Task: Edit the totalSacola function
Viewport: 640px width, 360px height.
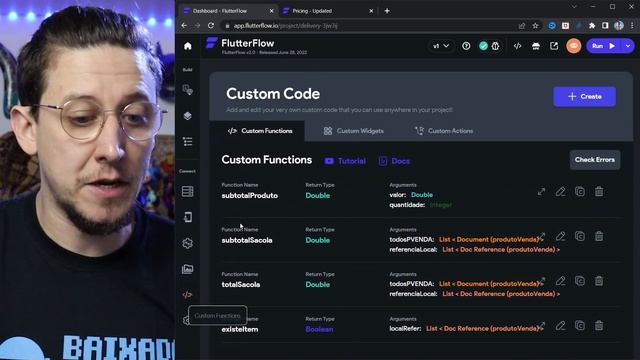Action: 560,281
